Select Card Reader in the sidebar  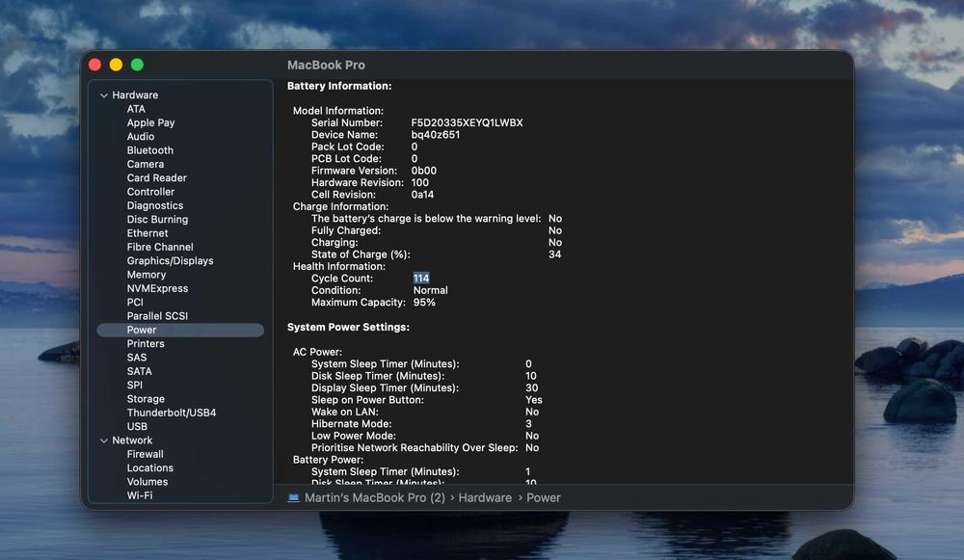pos(157,178)
